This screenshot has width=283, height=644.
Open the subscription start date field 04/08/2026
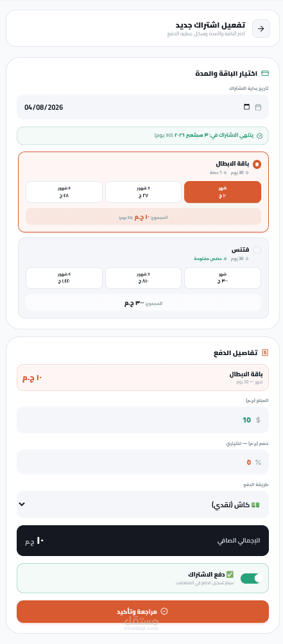pos(142,107)
